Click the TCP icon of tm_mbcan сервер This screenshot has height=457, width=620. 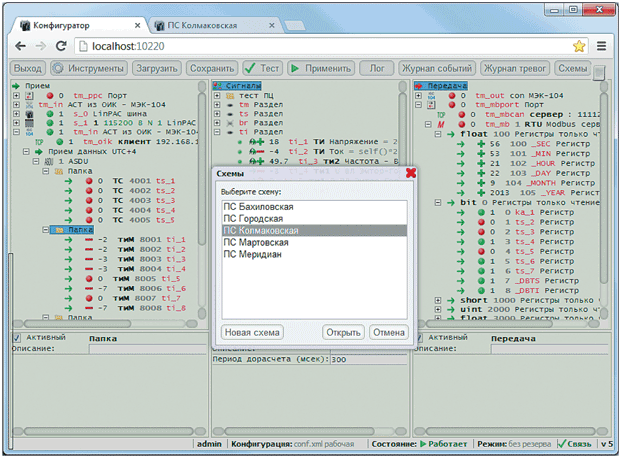[x=441, y=115]
